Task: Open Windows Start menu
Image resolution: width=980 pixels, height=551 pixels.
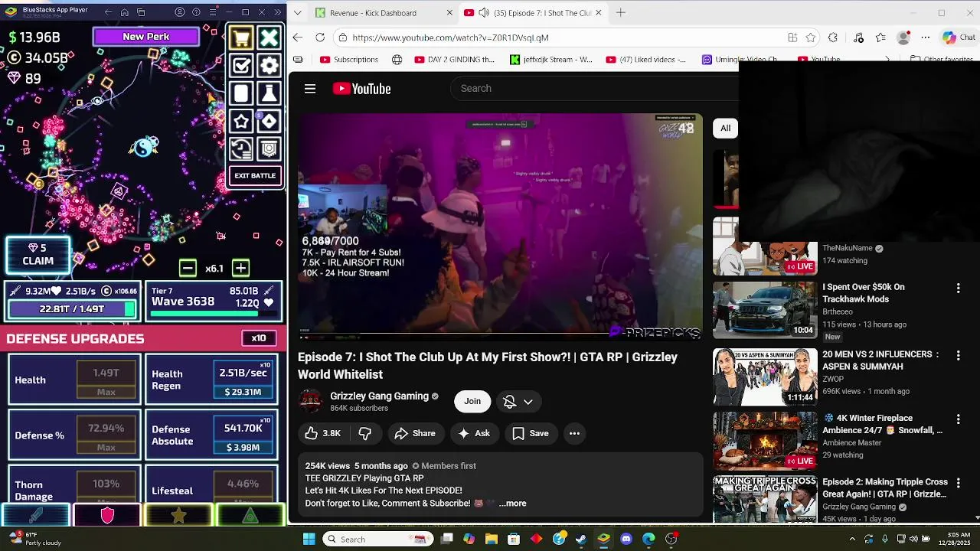Action: point(309,539)
